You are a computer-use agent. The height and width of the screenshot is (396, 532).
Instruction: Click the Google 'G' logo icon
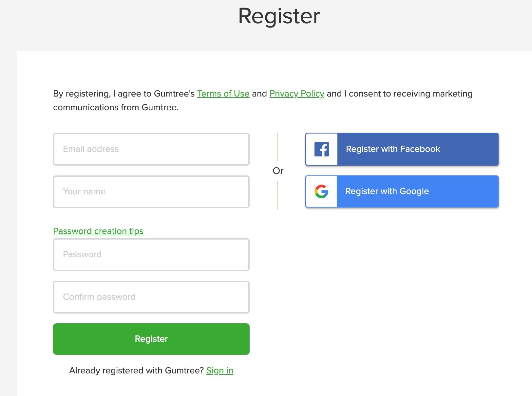tap(321, 191)
